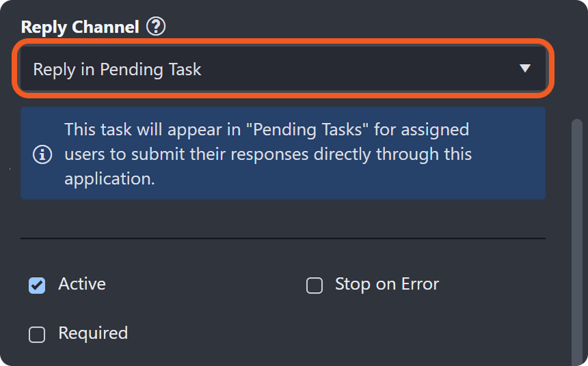
Task: Uncheck the Active checkbox
Action: (x=37, y=285)
